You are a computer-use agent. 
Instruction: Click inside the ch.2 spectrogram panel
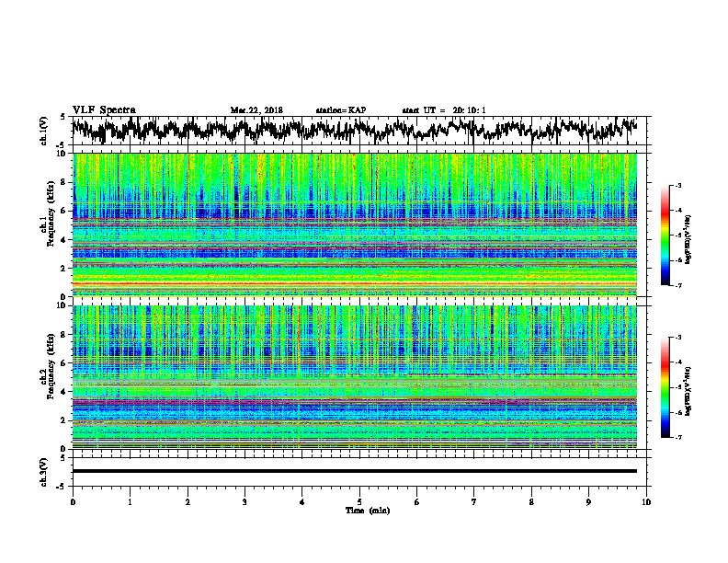click(355, 377)
